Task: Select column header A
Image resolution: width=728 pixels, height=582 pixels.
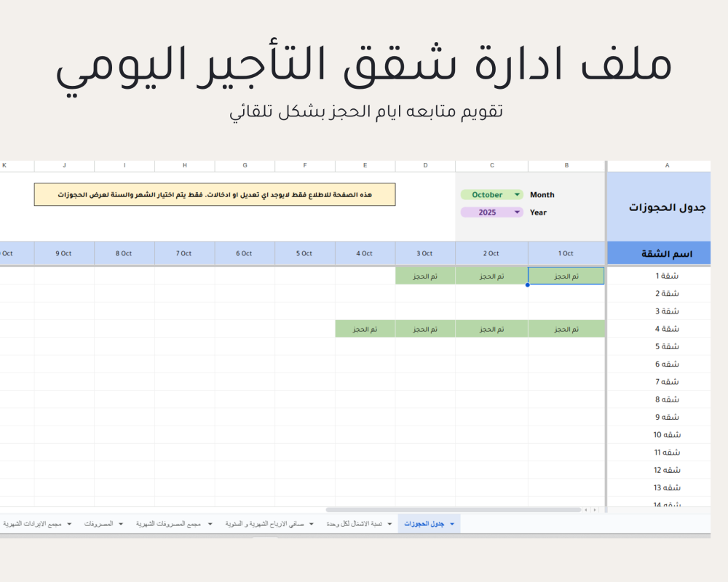Action: [x=667, y=166]
